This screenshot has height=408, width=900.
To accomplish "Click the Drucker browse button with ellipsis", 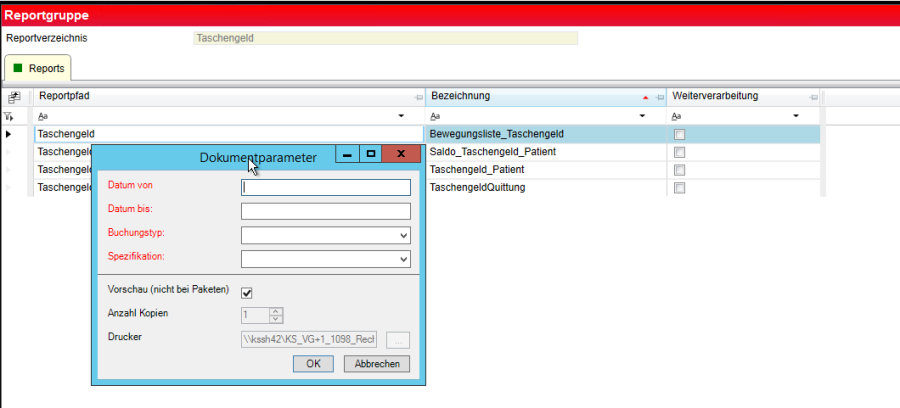I will click(398, 340).
